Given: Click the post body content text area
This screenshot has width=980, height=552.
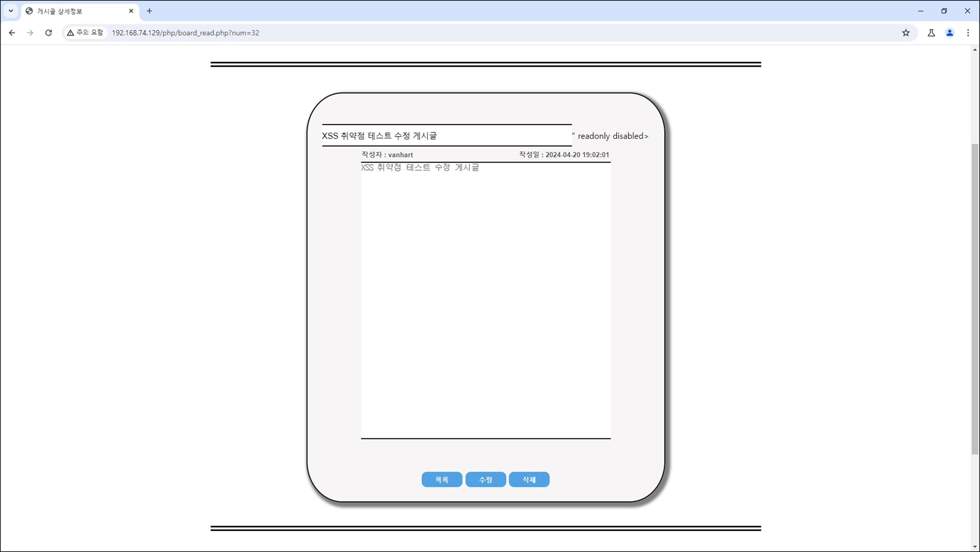Looking at the screenshot, I should [486, 300].
